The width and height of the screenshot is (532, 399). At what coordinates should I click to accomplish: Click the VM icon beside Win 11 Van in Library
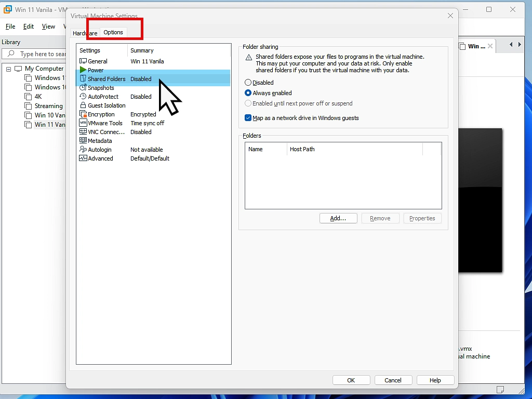pos(28,125)
